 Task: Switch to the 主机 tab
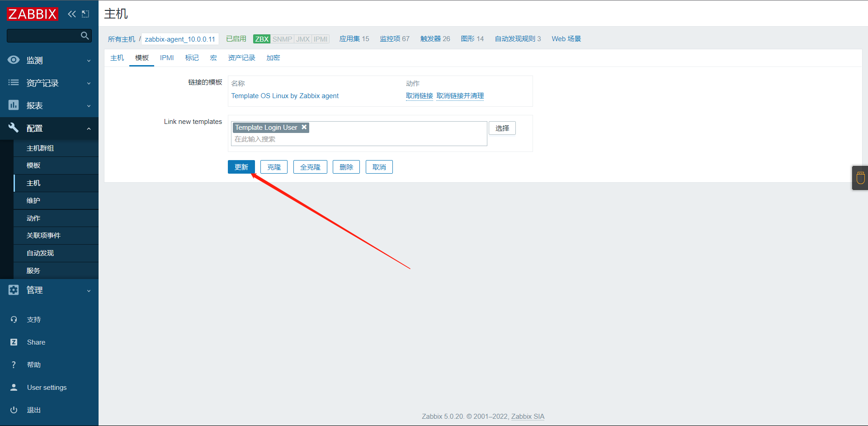pyautogui.click(x=117, y=58)
